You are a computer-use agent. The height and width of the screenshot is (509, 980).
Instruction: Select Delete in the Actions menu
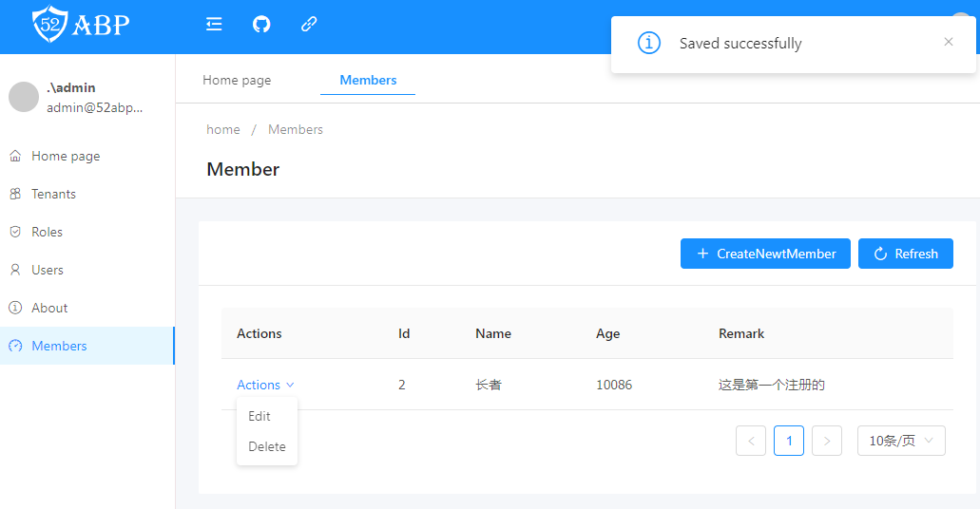pos(267,446)
